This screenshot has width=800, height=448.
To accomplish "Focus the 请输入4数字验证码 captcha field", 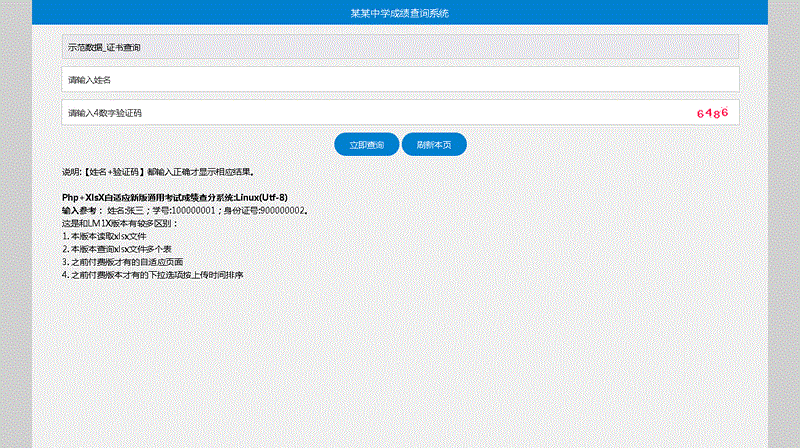I will pos(370,113).
